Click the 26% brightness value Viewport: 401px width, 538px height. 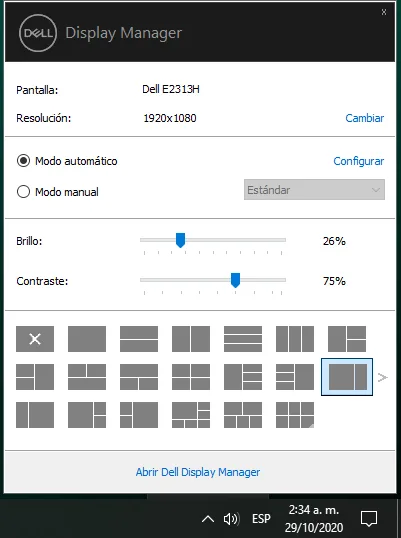pos(334,241)
